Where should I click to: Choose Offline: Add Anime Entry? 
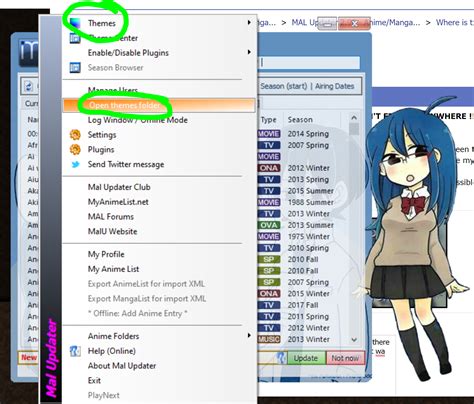(x=137, y=313)
